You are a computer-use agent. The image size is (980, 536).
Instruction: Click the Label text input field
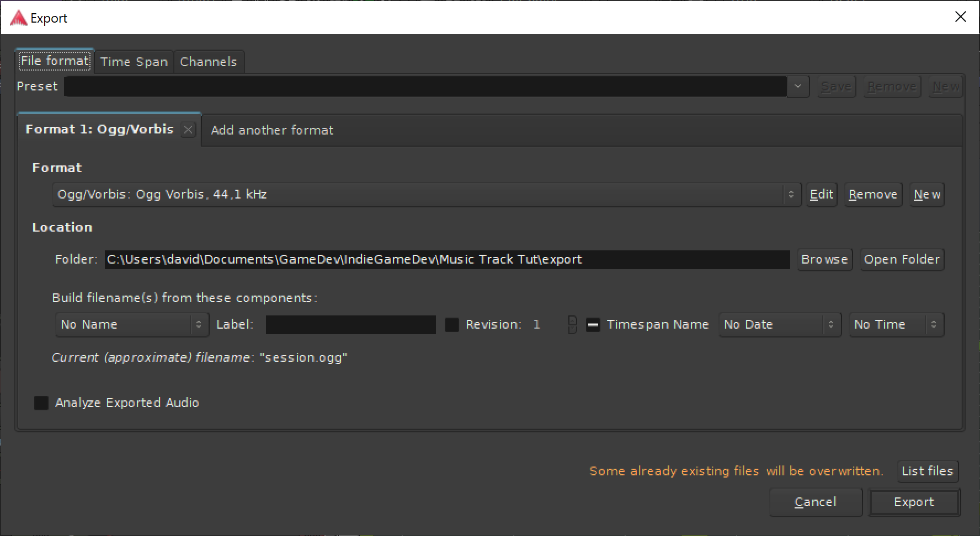point(350,325)
